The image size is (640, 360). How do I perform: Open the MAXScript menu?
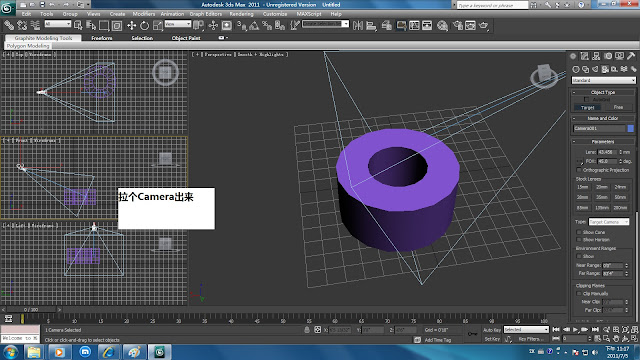tap(309, 14)
